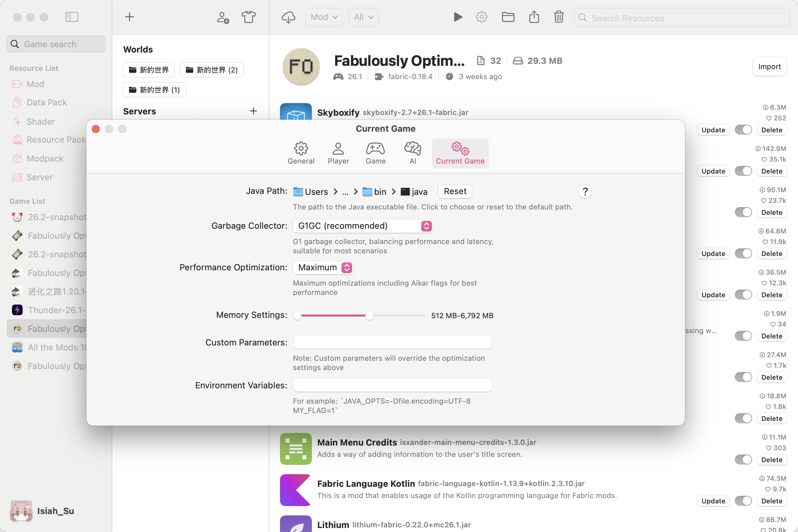The image size is (798, 532).
Task: Click the Main Menu Credits mod icon
Action: click(x=296, y=449)
